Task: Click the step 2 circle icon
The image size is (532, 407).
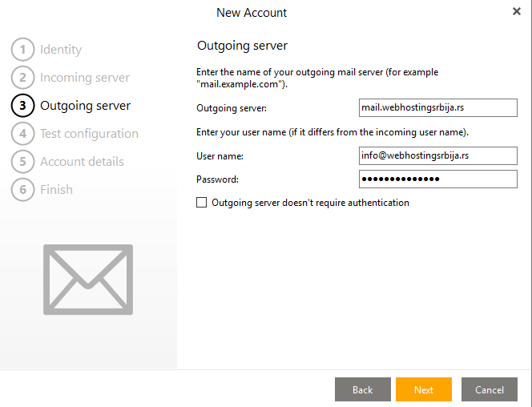Action: pyautogui.click(x=22, y=78)
